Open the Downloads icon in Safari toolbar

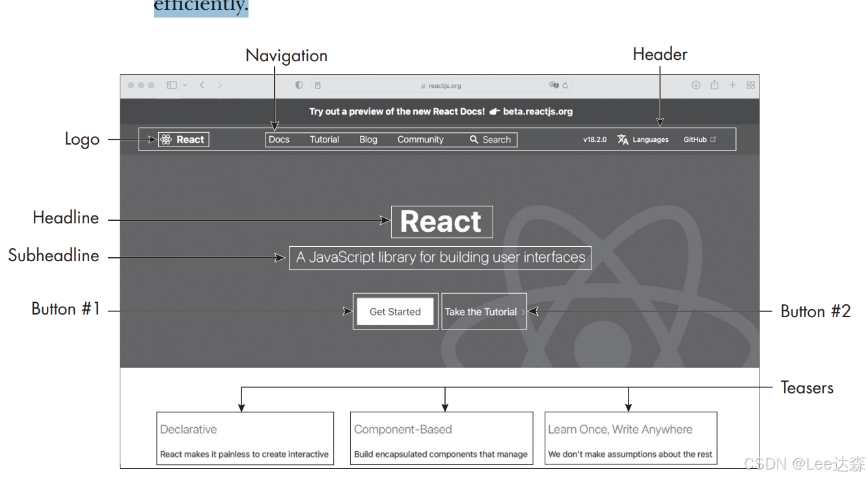point(696,85)
